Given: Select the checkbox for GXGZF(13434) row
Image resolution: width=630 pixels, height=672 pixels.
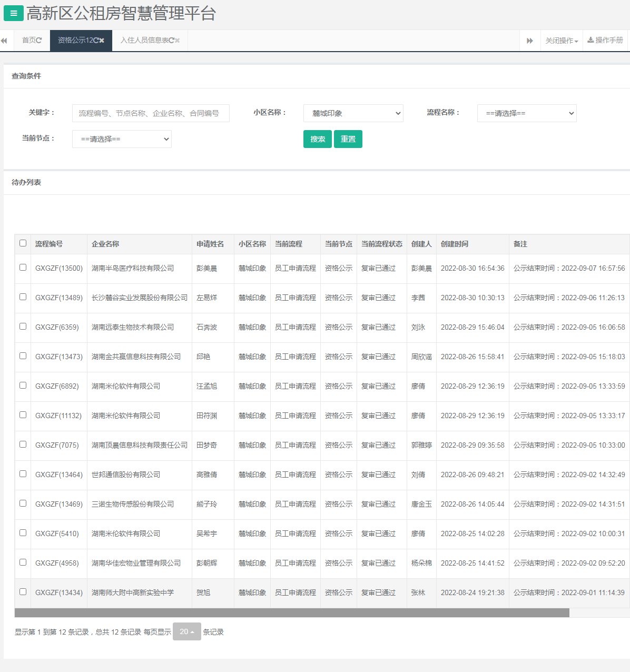Looking at the screenshot, I should (23, 592).
